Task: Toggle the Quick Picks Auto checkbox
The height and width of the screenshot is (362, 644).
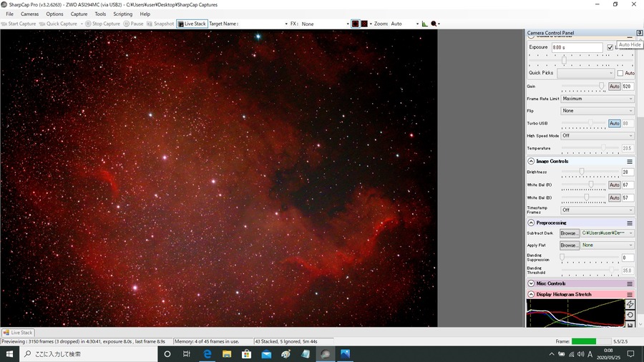Action: 620,73
